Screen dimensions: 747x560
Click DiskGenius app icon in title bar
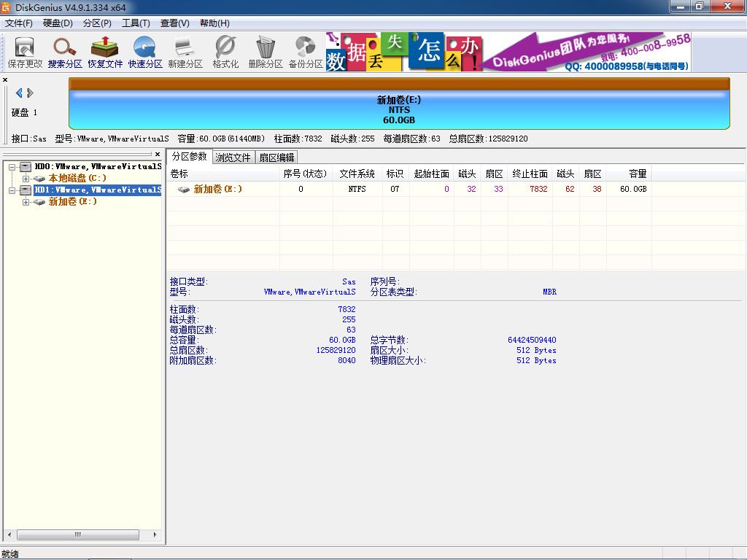(x=6, y=7)
